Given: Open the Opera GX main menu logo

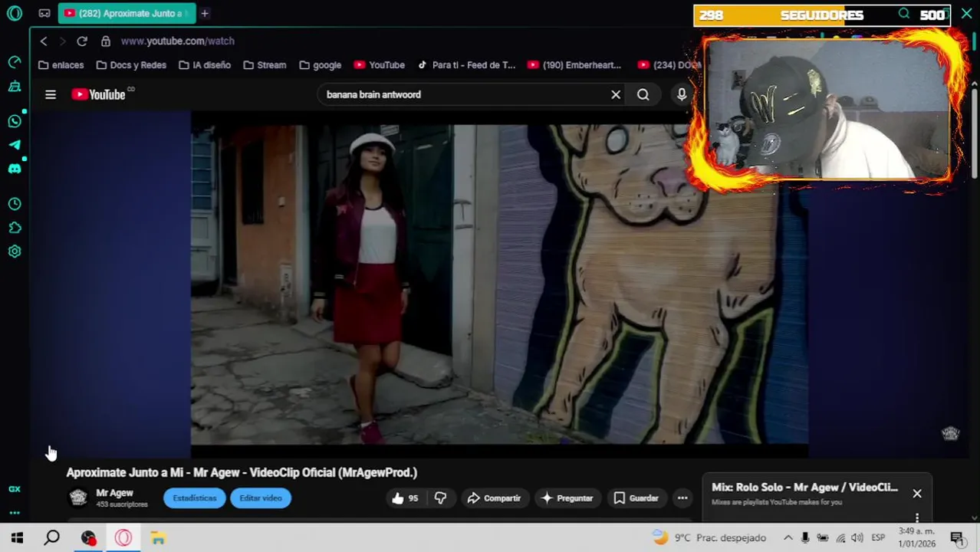Looking at the screenshot, I should click(15, 13).
